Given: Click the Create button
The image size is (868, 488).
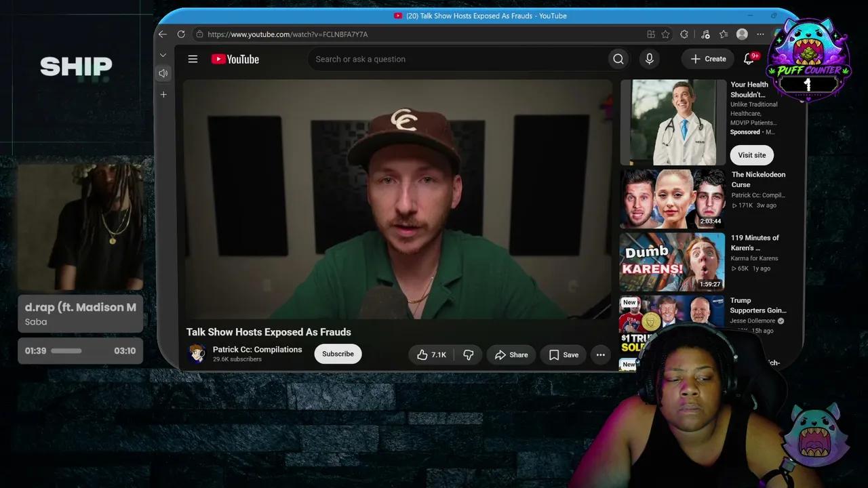Looking at the screenshot, I should [x=708, y=59].
